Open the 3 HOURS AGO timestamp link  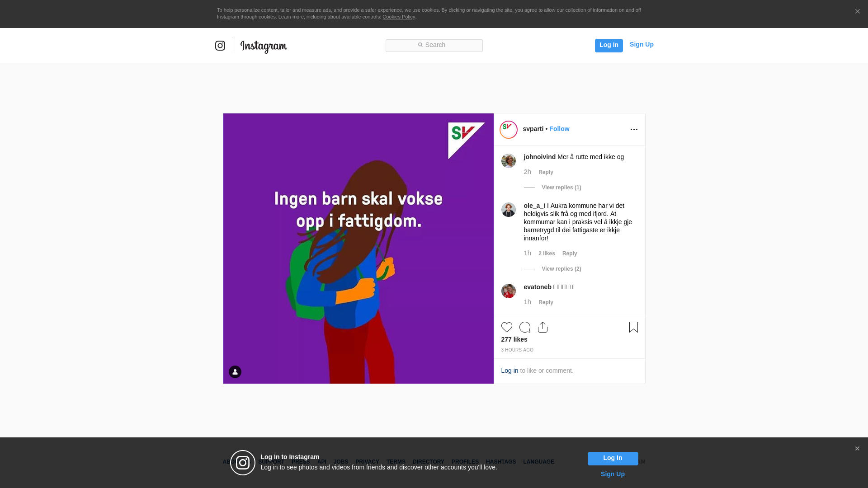tap(517, 350)
